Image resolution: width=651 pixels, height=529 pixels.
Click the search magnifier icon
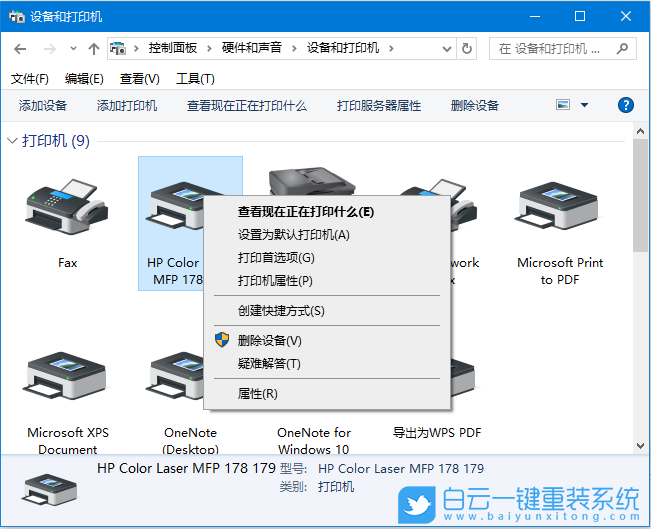point(622,49)
